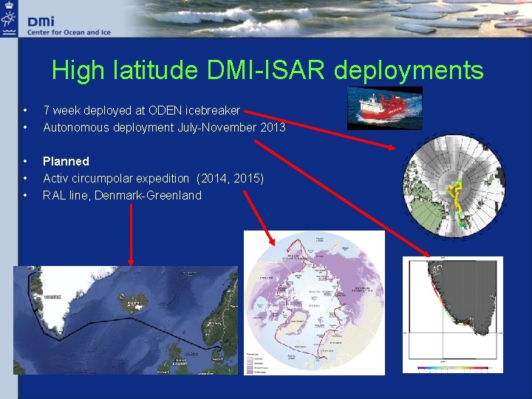The image size is (532, 399).
Task: Click the circumpolar permafrost expedition map
Action: (x=314, y=303)
